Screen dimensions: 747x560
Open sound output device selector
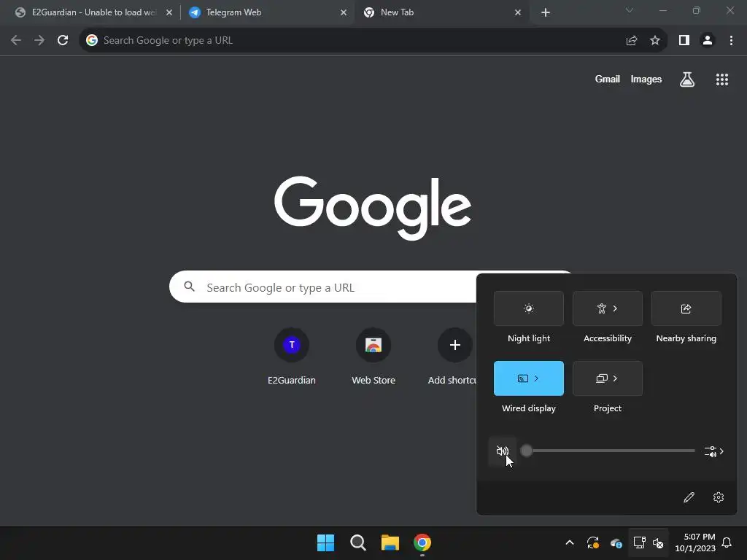point(714,451)
